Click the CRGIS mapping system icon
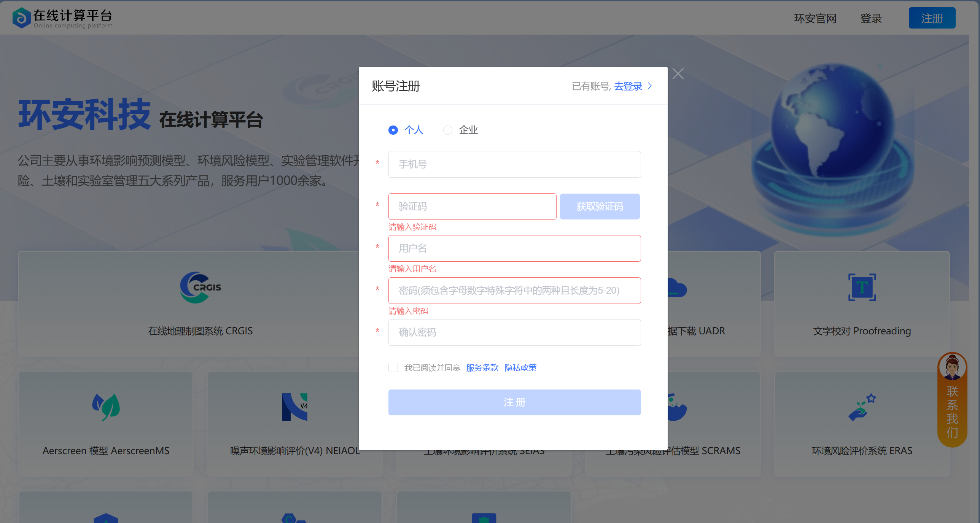This screenshot has height=523, width=980. [200, 287]
